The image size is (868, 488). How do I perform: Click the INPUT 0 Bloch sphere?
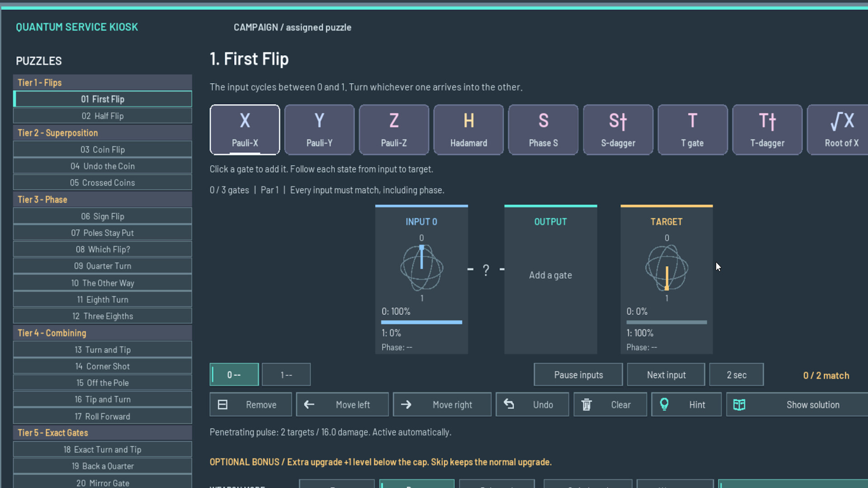[x=421, y=268]
